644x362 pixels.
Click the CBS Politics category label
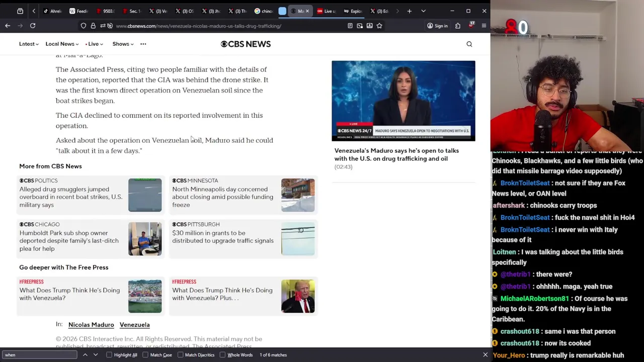[x=38, y=180]
